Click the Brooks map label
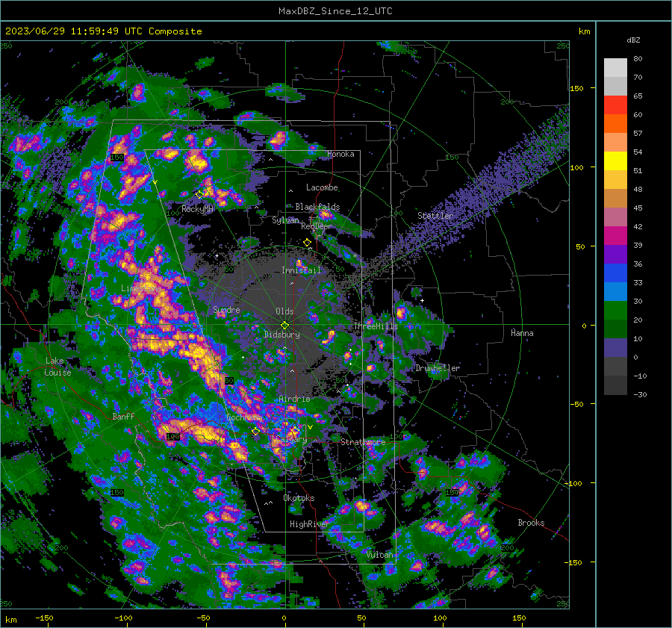Screen dimensions: 672x628 531,523
